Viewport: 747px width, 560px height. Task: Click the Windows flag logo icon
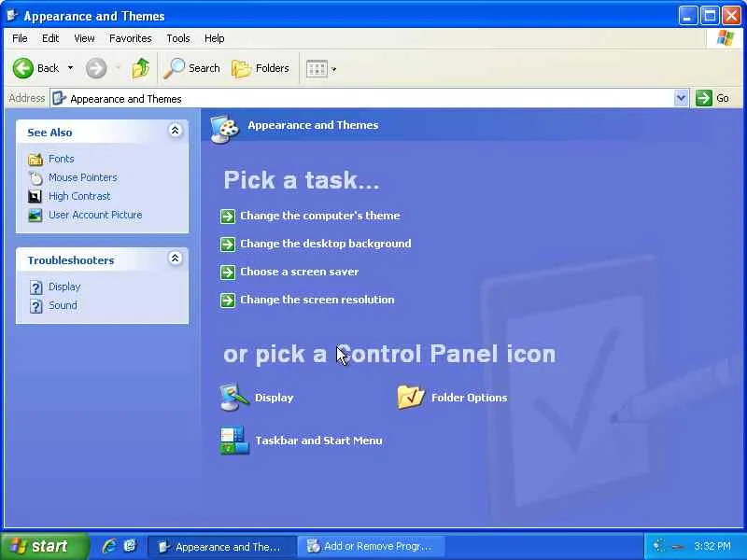726,38
